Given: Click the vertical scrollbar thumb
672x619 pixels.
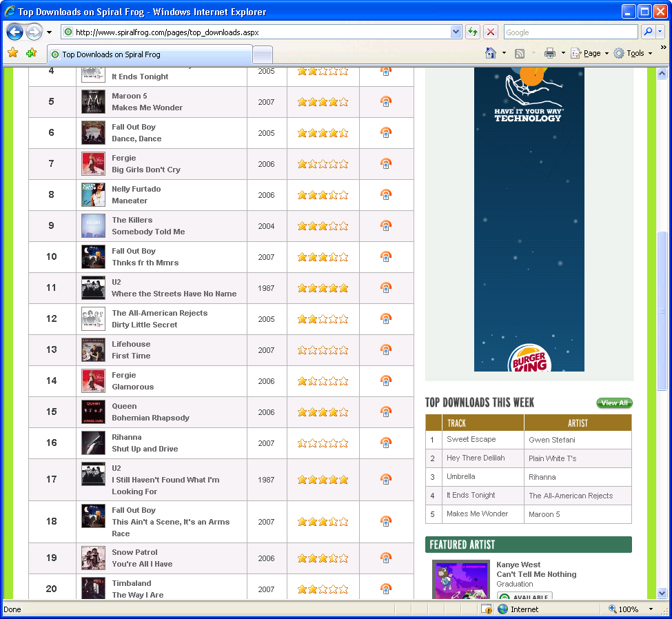Looking at the screenshot, I should tap(662, 311).
